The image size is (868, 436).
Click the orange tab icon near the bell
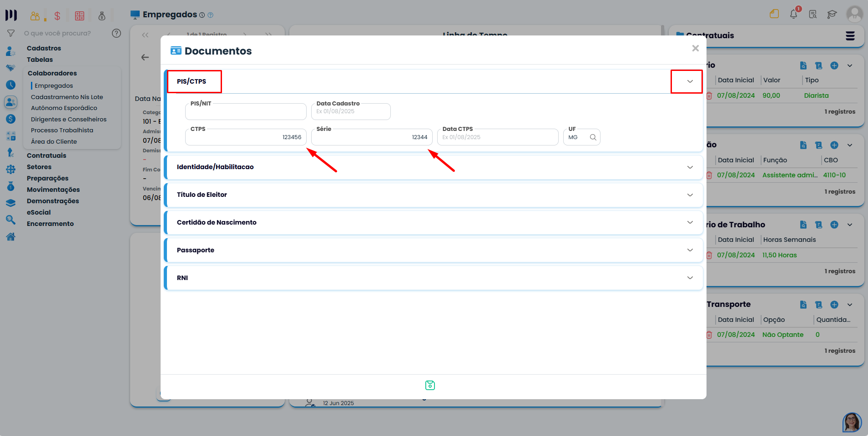(x=774, y=14)
